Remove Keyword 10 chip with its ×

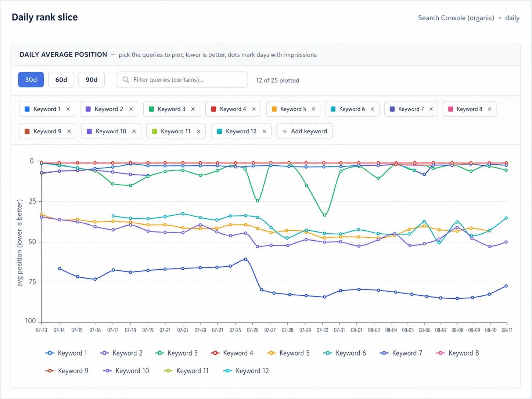coord(134,131)
